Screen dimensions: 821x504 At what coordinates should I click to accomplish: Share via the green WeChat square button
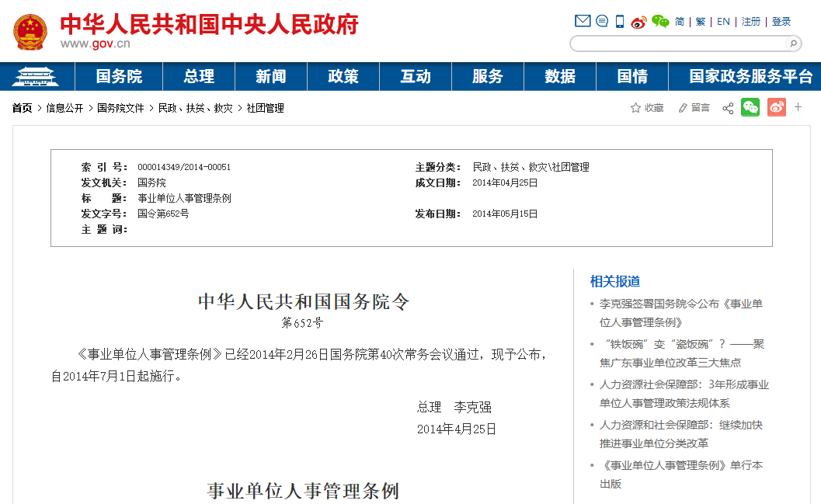[x=750, y=107]
